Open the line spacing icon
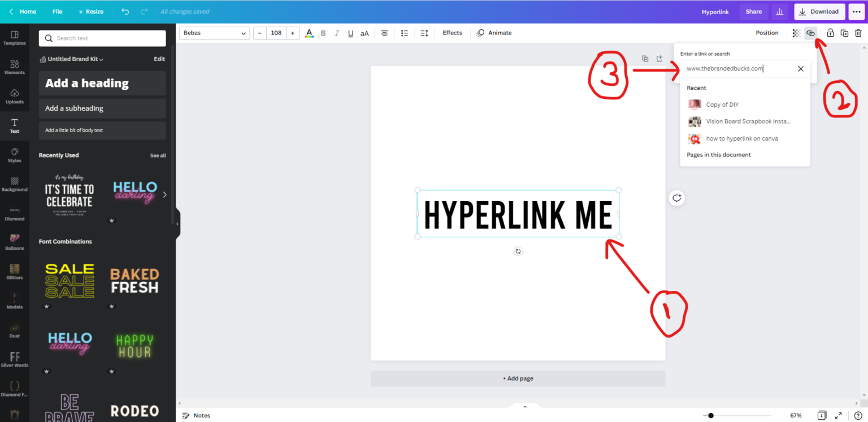Screen dimensions: 868x422 pos(424,33)
